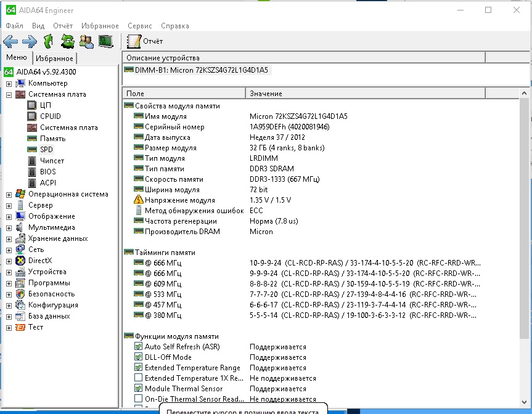Select the Системная плата child item icon
Image resolution: width=532 pixels, height=414 pixels.
click(31, 128)
